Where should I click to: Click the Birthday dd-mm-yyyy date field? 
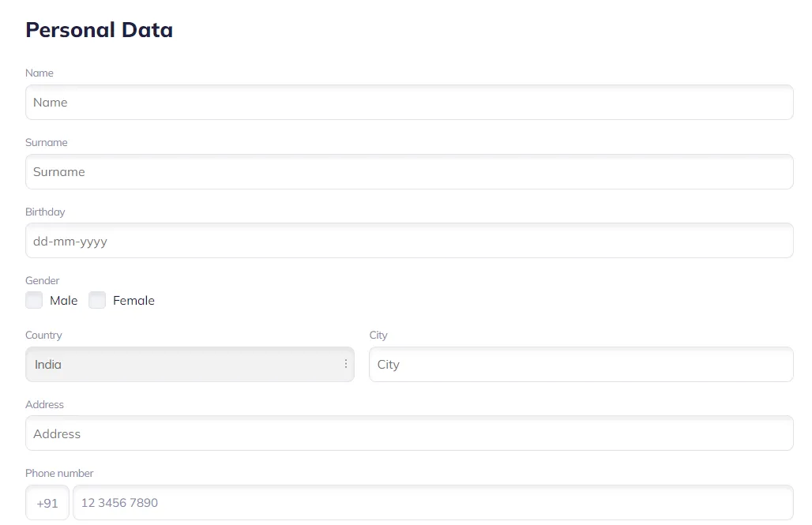tap(409, 241)
